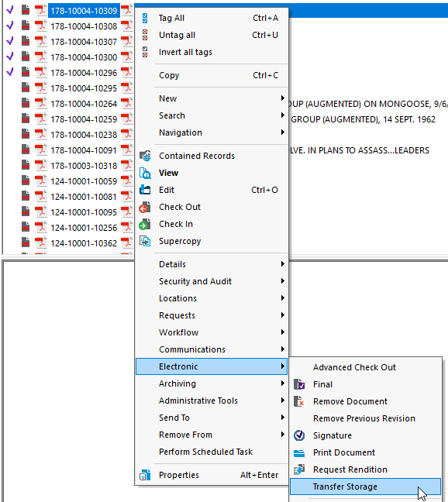The height and width of the screenshot is (502, 448).
Task: Click PDF icon left of record 178-10003-10318
Action: pyautogui.click(x=41, y=165)
